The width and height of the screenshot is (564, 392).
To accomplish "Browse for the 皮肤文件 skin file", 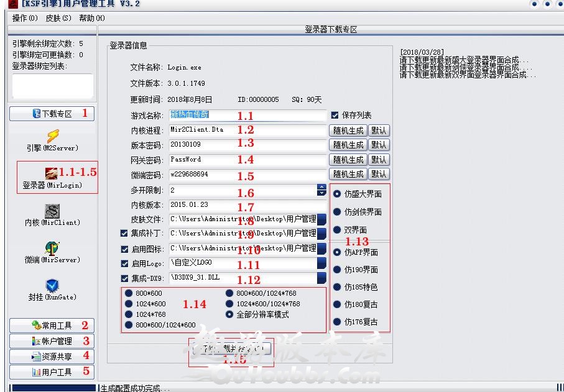I will coord(321,219).
